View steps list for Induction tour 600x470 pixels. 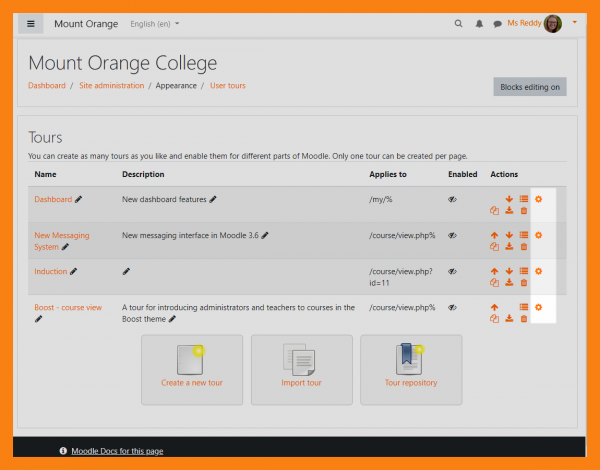pyautogui.click(x=523, y=271)
